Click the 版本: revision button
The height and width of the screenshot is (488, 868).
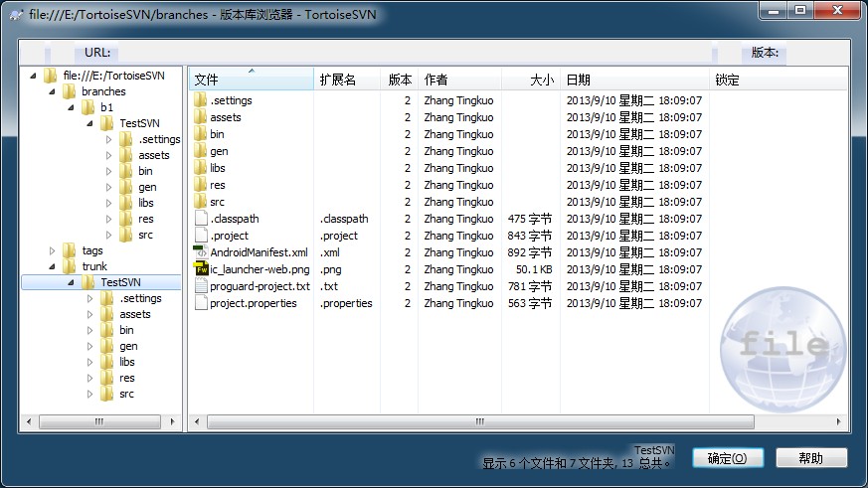point(765,53)
